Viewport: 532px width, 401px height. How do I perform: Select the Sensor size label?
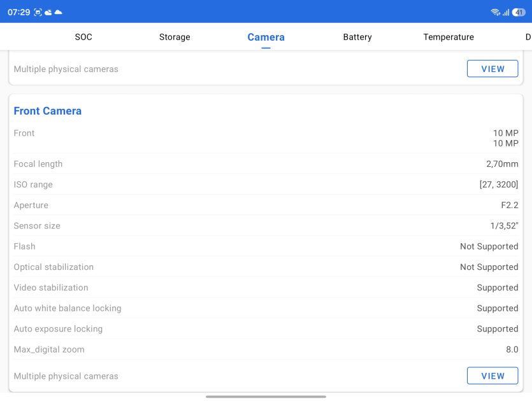point(37,226)
